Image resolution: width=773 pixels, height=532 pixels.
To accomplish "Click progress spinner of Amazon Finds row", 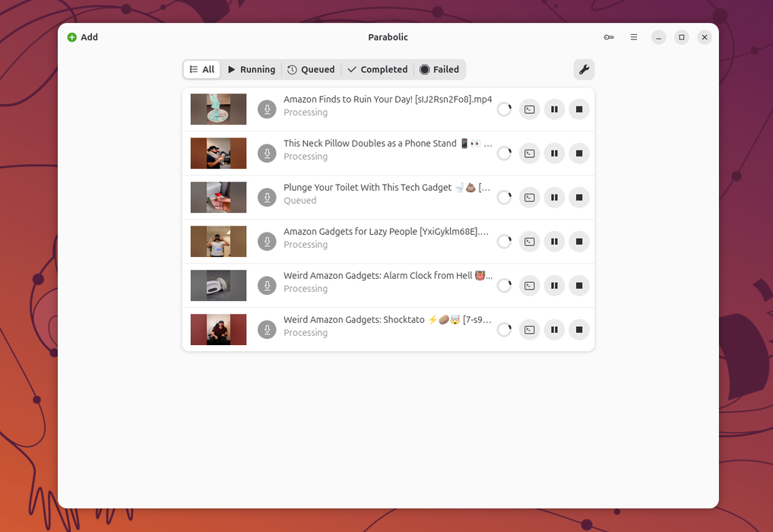I will tap(505, 109).
